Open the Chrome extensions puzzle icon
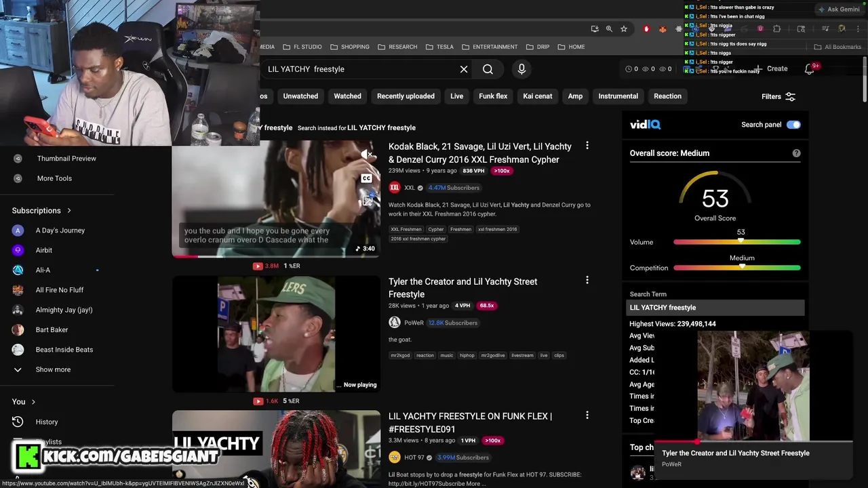 pos(777,29)
